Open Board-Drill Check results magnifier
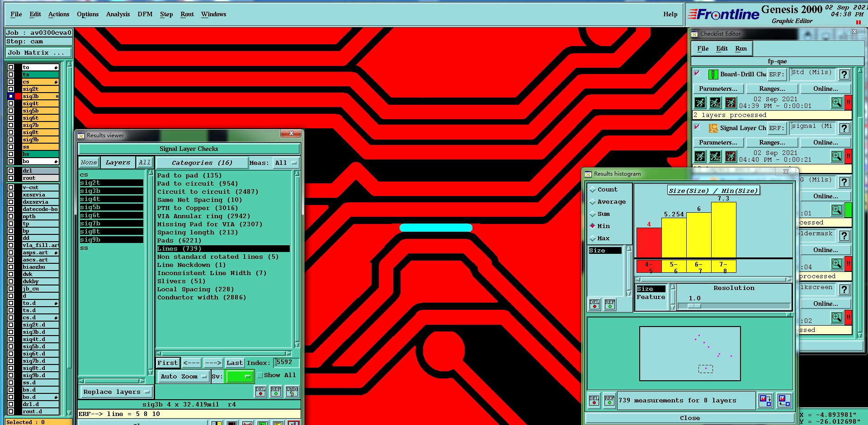The width and height of the screenshot is (868, 425). [x=837, y=103]
